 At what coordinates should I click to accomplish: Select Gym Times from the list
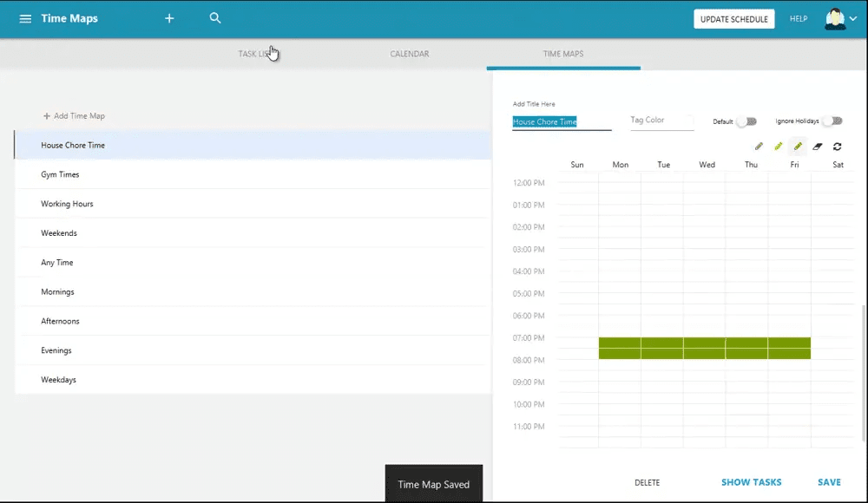(x=60, y=174)
